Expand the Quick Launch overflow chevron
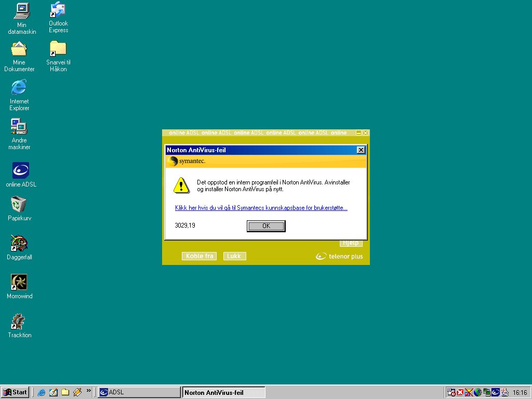Viewport: 532px width, 399px height. [88, 391]
